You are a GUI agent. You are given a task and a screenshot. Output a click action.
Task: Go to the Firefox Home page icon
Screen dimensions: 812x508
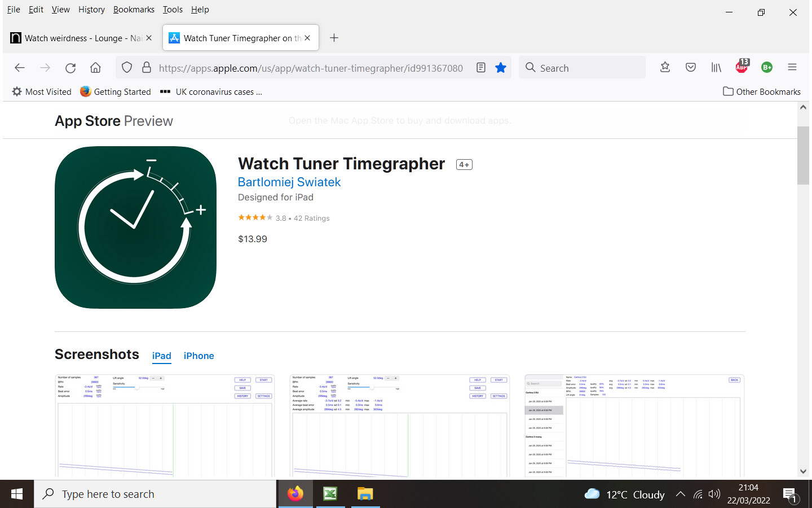pos(95,68)
